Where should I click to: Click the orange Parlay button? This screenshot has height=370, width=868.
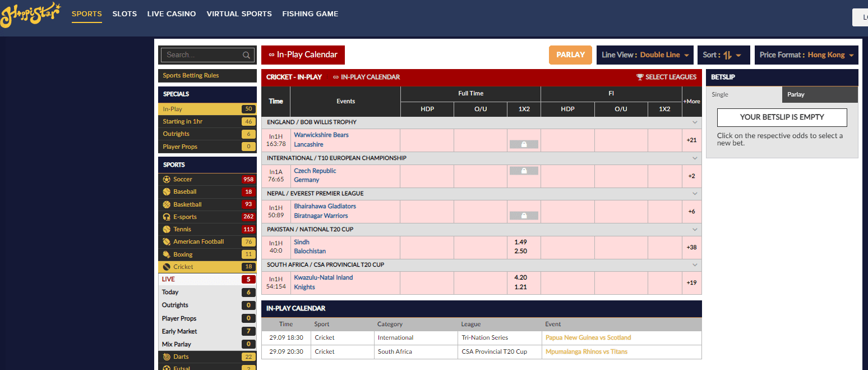click(x=570, y=55)
